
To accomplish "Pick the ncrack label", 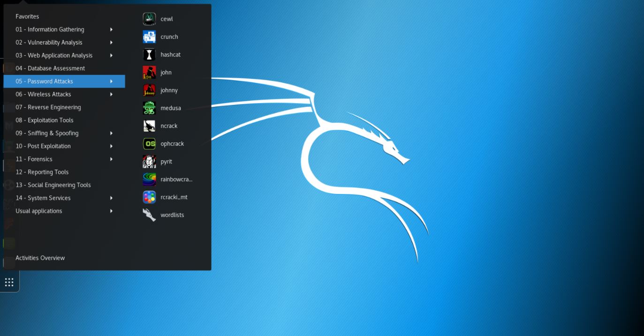I will 169,126.
